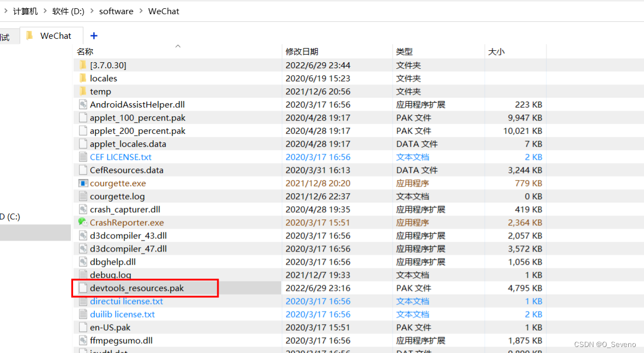
Task: Click crash_capturer.dll file icon
Action: [83, 210]
